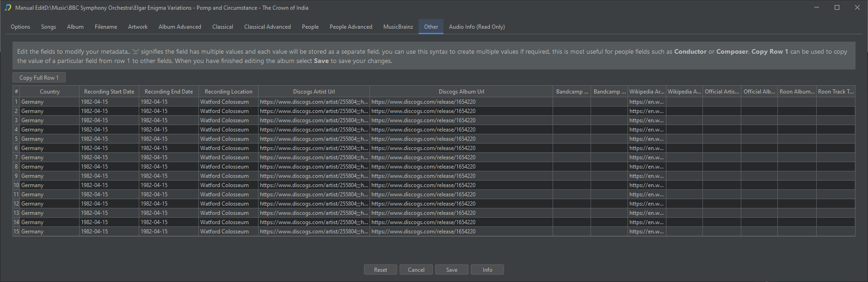Open the Classical tab
868x282 pixels.
click(x=222, y=27)
